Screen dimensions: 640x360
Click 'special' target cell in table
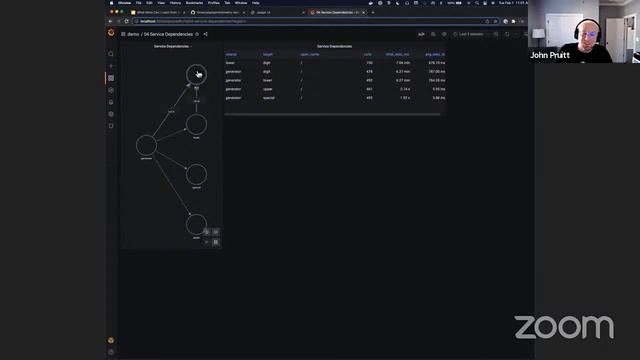[x=269, y=98]
